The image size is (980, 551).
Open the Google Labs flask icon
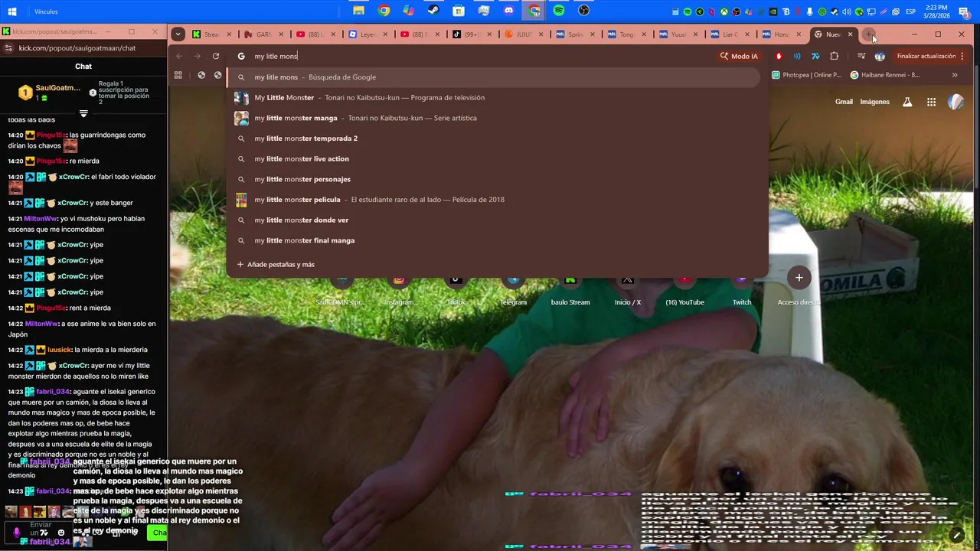[x=907, y=102]
